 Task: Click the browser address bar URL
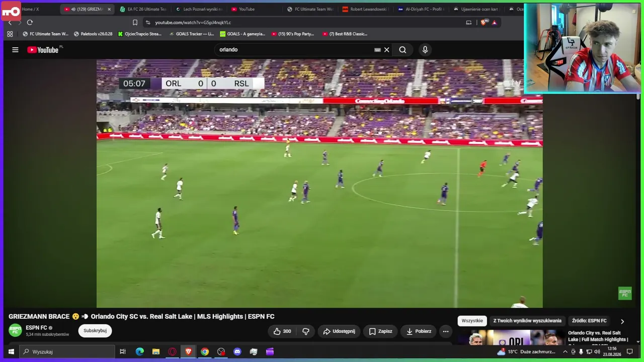[193, 23]
